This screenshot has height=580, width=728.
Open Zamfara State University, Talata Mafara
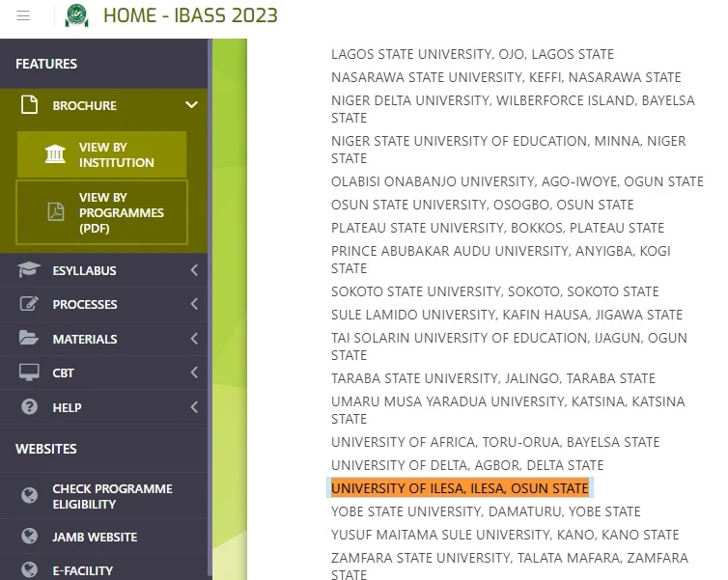click(510, 566)
